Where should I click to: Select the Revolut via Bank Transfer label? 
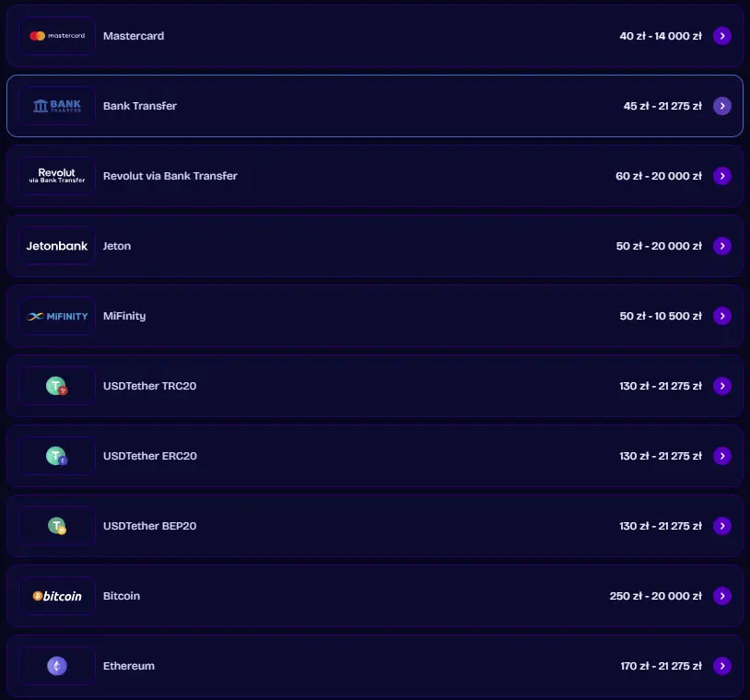[x=170, y=176]
